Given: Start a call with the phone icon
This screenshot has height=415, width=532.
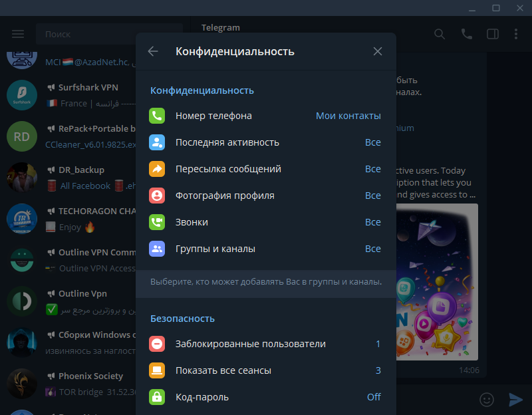Looking at the screenshot, I should [467, 34].
